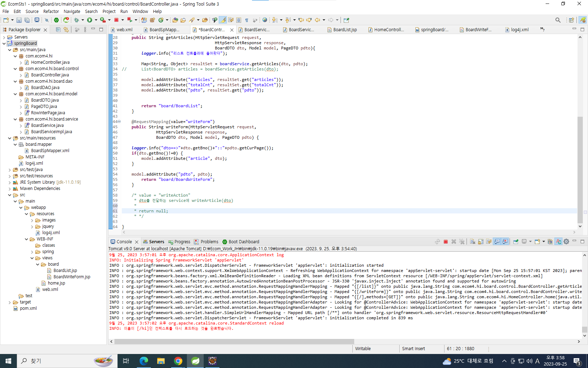Image resolution: width=588 pixels, height=368 pixels.
Task: Open the Java perspective icon top right
Action: tap(583, 20)
